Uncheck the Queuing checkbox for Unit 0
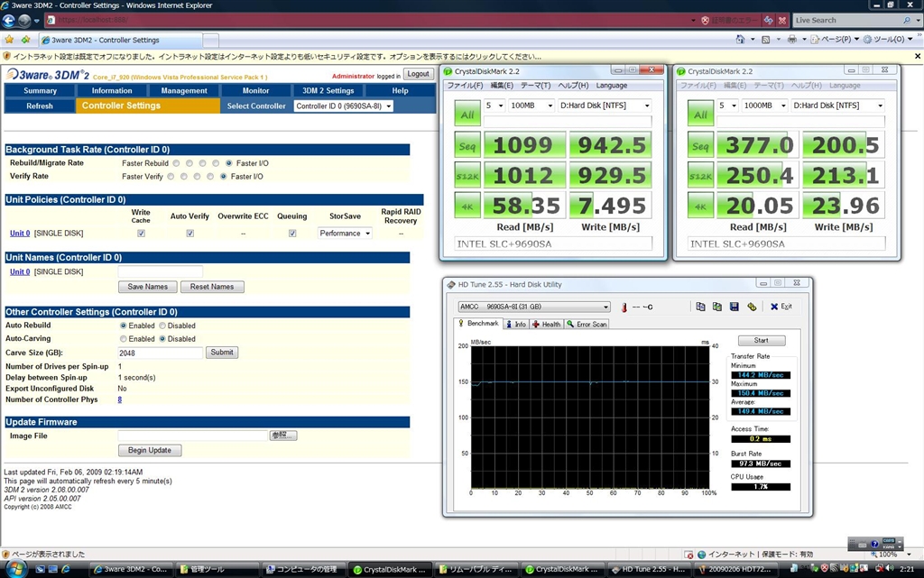The height and width of the screenshot is (578, 924). click(292, 234)
